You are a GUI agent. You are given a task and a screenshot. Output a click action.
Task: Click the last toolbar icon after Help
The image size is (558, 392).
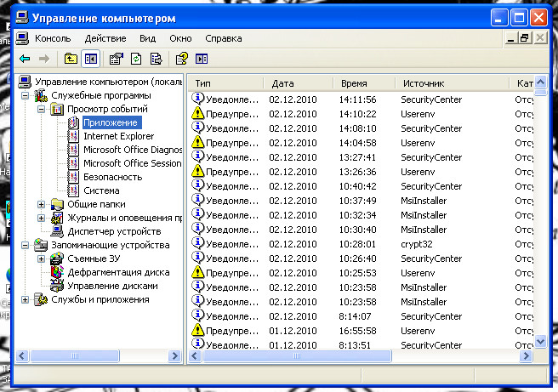tap(202, 59)
